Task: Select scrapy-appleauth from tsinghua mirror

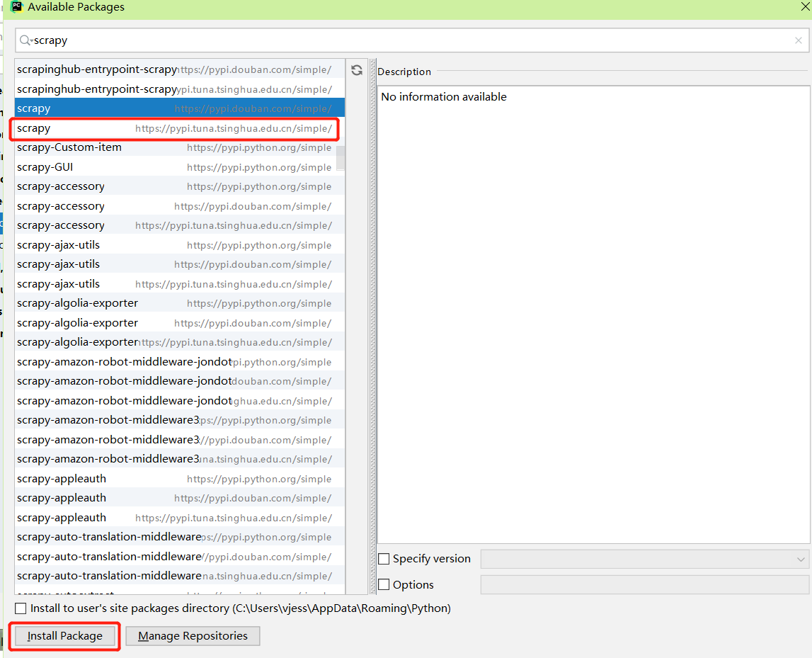Action: (180, 518)
